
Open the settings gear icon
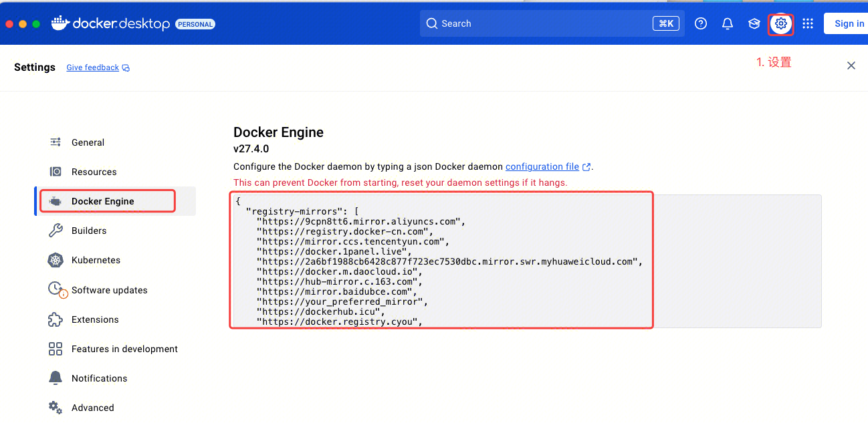click(780, 24)
